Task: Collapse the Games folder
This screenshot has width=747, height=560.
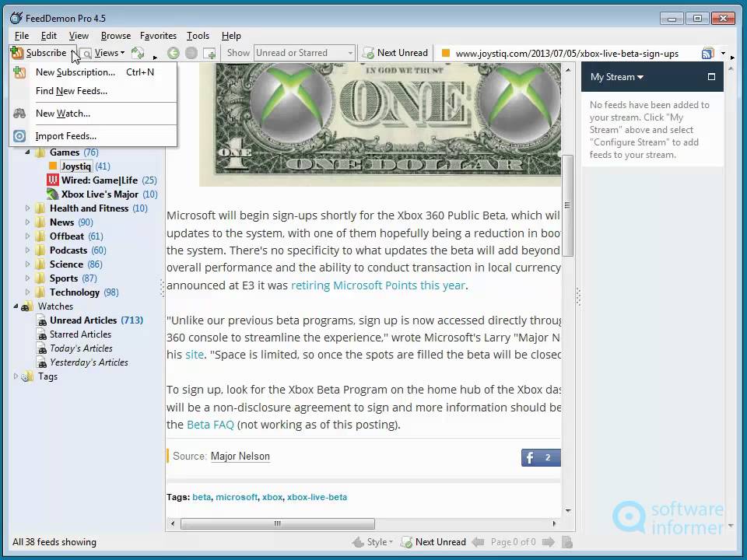Action: point(27,152)
